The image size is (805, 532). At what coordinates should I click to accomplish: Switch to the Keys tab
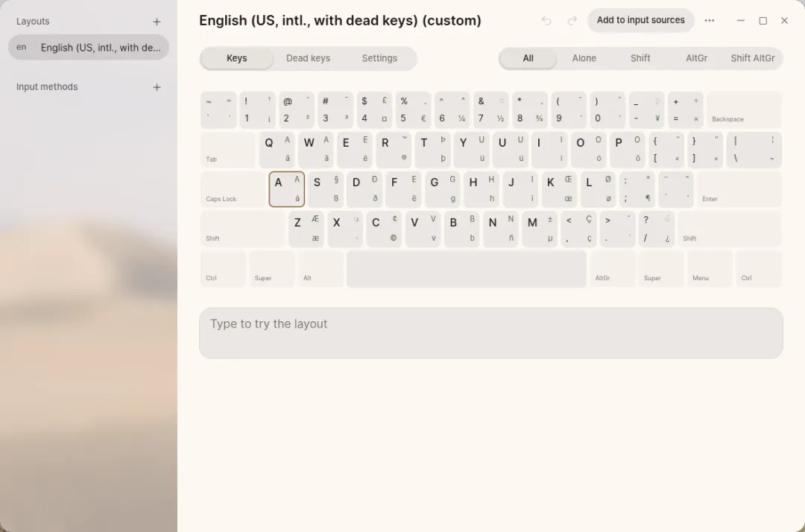click(x=237, y=58)
